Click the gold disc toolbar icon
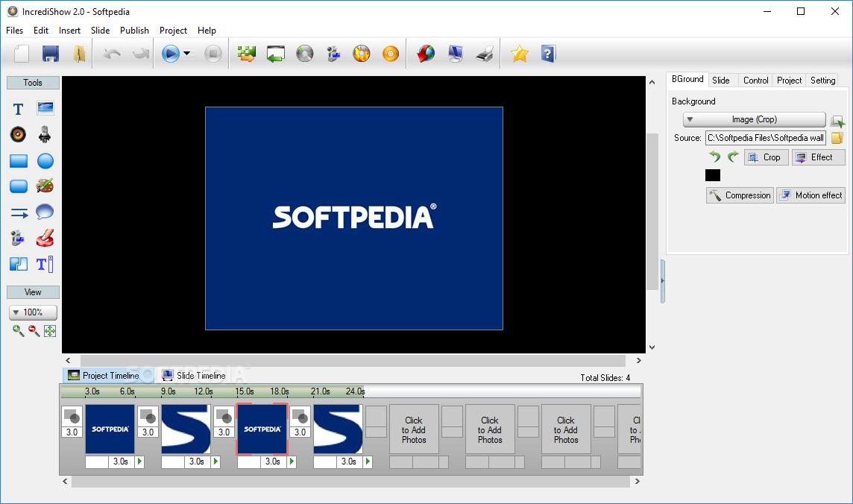Viewport: 853px width, 504px height. pos(391,54)
